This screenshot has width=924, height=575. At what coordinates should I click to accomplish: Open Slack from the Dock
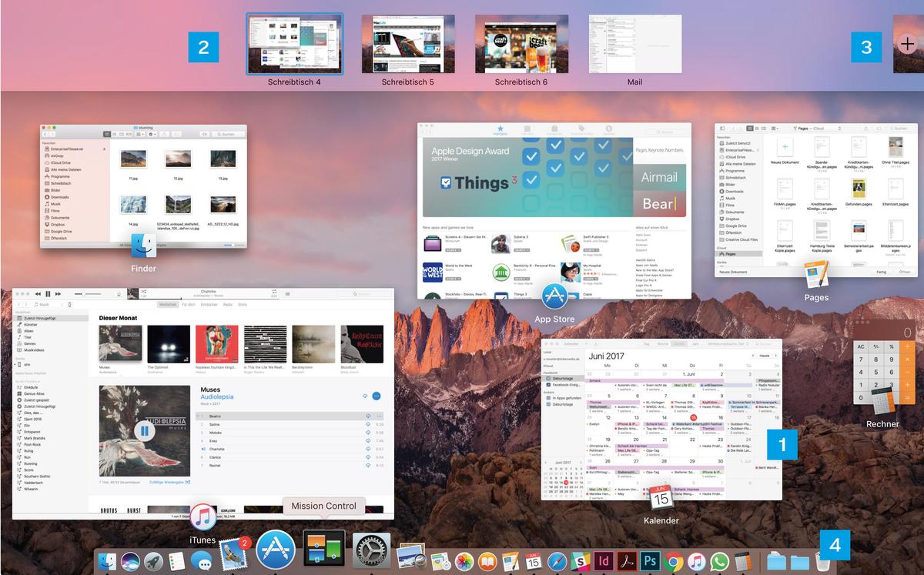pos(580,562)
